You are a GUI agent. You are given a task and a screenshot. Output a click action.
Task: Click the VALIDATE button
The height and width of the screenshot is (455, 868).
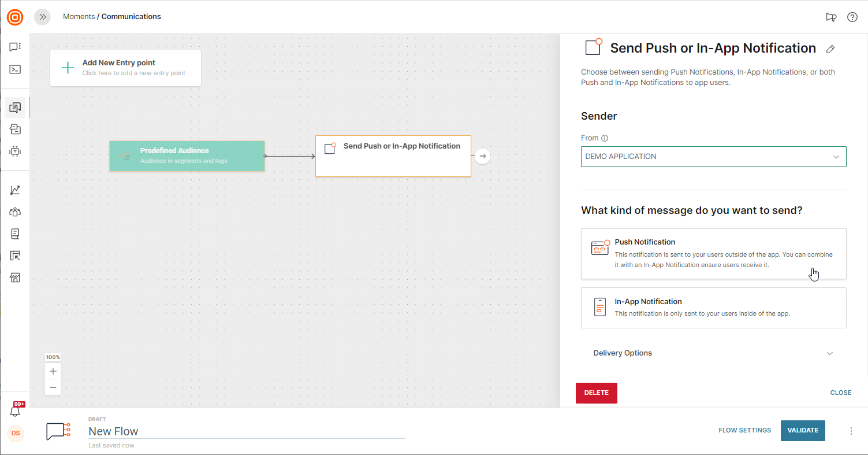click(803, 431)
